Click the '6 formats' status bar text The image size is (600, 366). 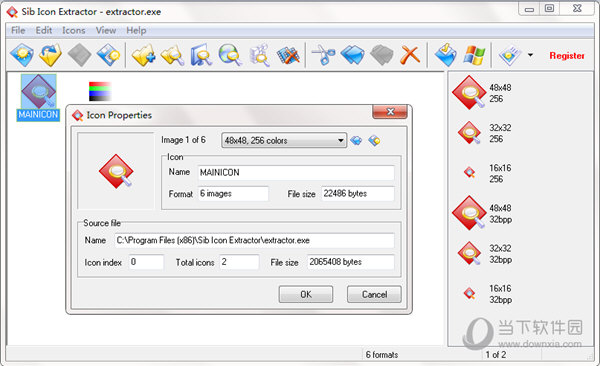coord(382,355)
